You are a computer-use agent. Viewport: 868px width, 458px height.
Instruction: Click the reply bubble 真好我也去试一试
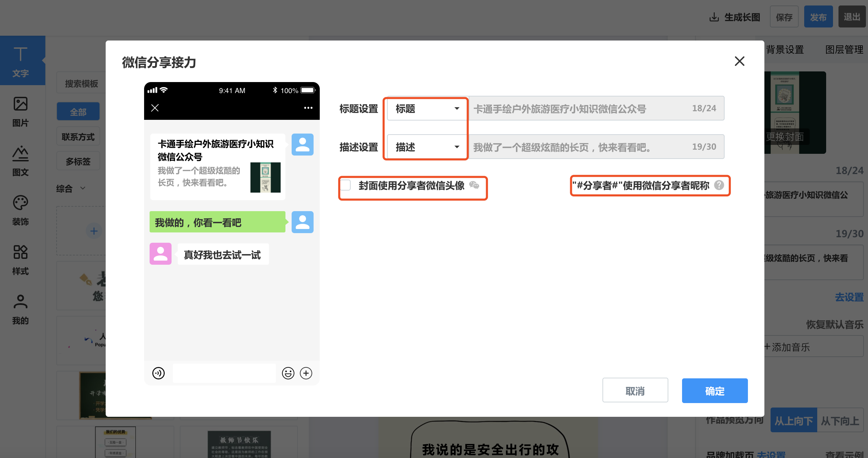coord(223,254)
